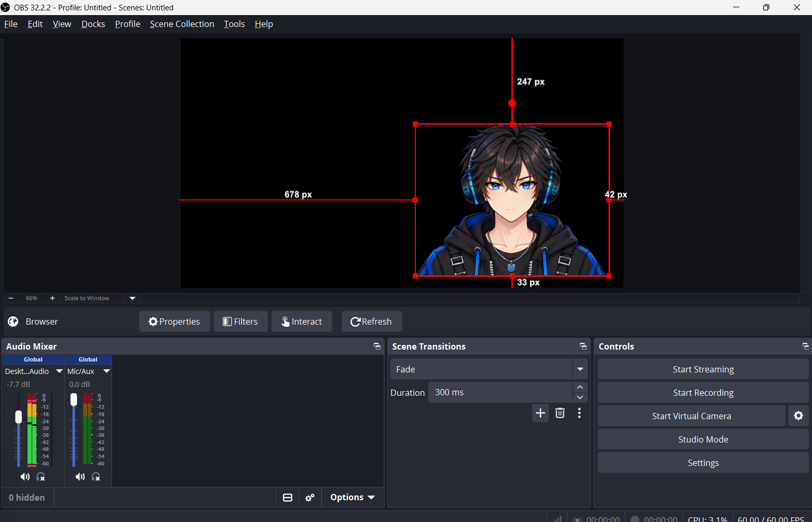Open source Filters button
Image resolution: width=812 pixels, height=522 pixels.
click(x=240, y=322)
